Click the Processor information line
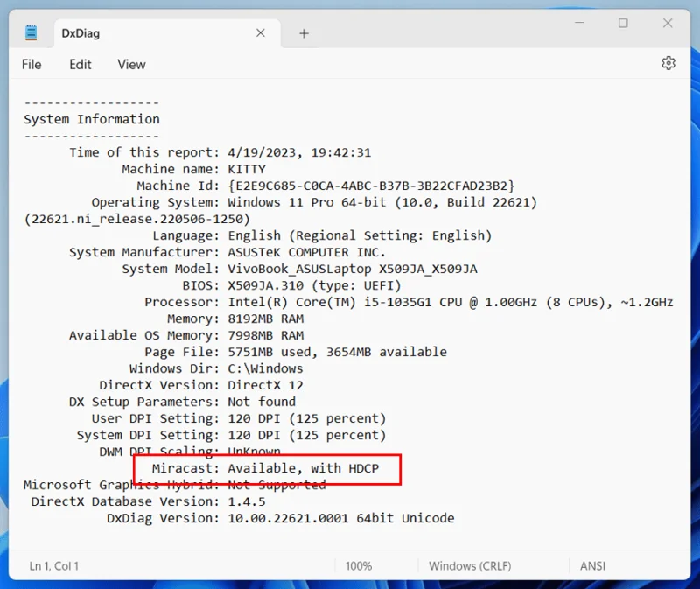This screenshot has height=589, width=700. [350, 302]
